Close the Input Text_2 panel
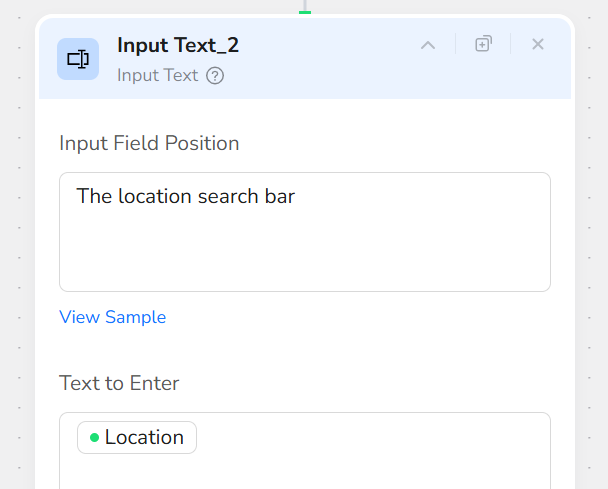Image resolution: width=608 pixels, height=489 pixels. (538, 44)
